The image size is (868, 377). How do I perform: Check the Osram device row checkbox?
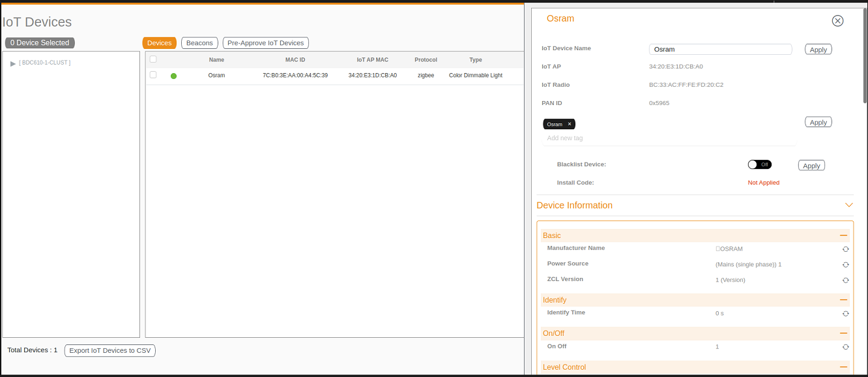click(153, 75)
